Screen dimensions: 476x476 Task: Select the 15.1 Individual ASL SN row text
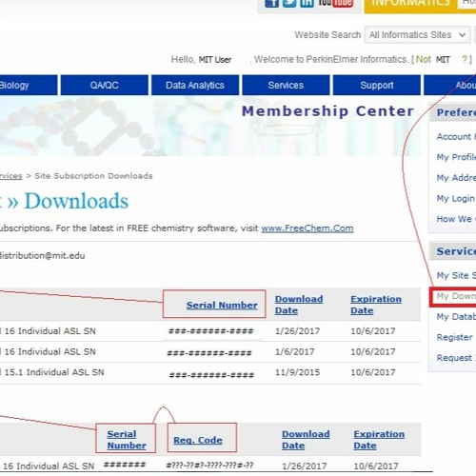[54, 372]
